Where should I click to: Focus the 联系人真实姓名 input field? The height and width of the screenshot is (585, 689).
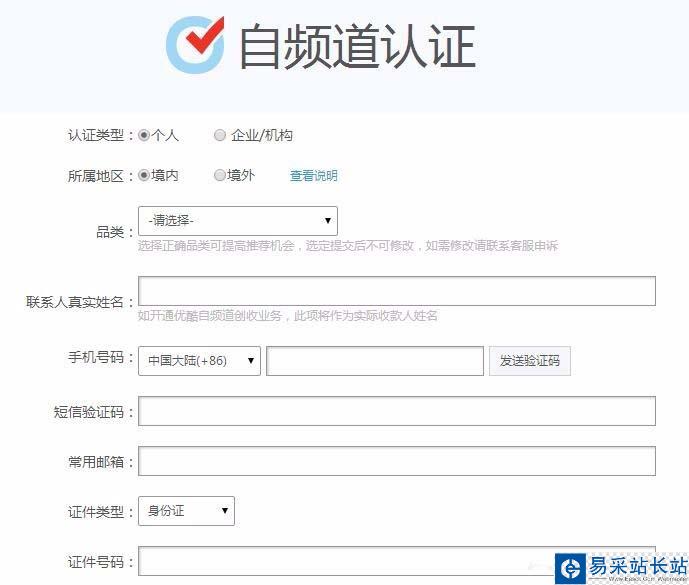click(x=396, y=291)
